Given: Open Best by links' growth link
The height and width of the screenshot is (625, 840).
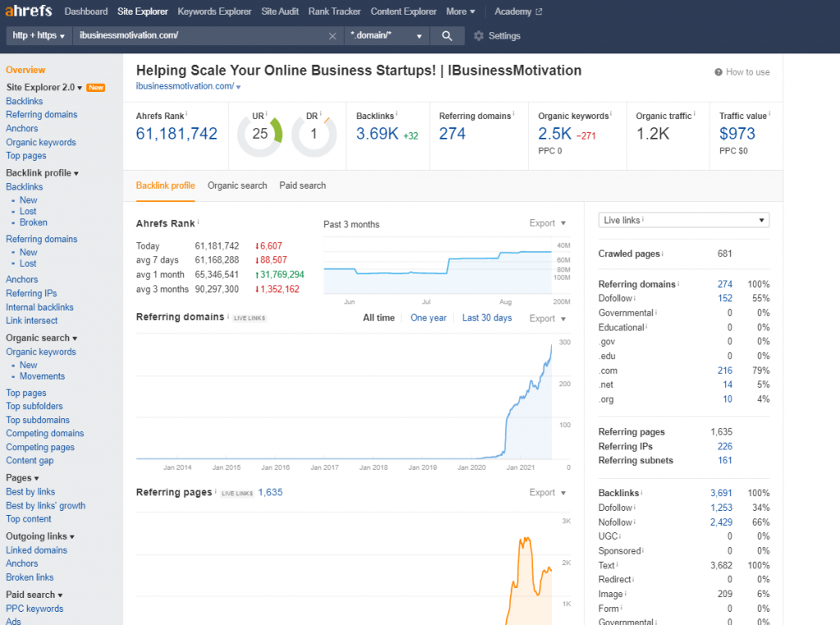Looking at the screenshot, I should 46,505.
